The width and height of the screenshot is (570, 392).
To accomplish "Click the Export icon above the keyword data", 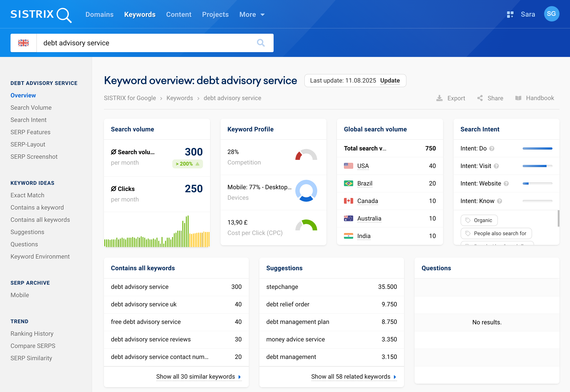I will [439, 98].
